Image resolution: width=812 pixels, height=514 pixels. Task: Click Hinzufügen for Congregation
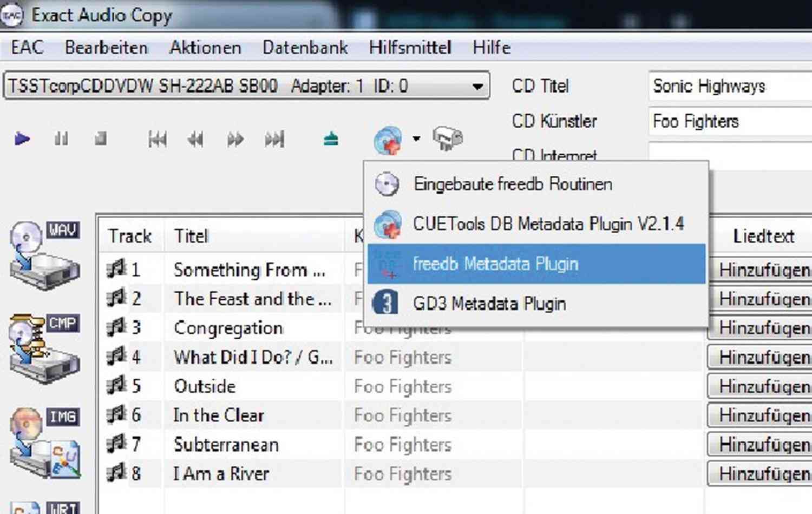click(760, 328)
